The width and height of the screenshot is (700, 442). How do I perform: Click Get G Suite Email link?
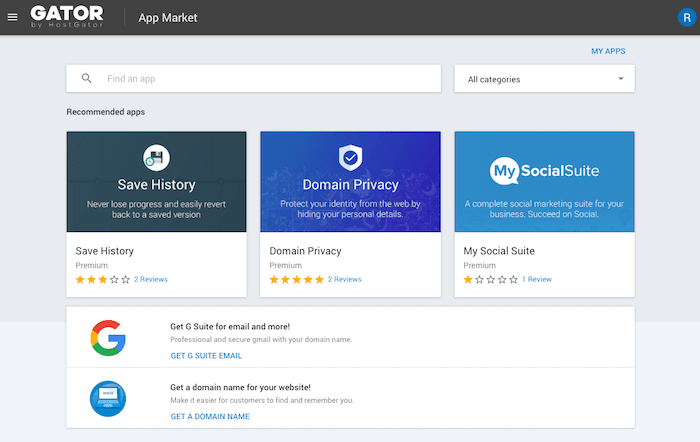(206, 356)
